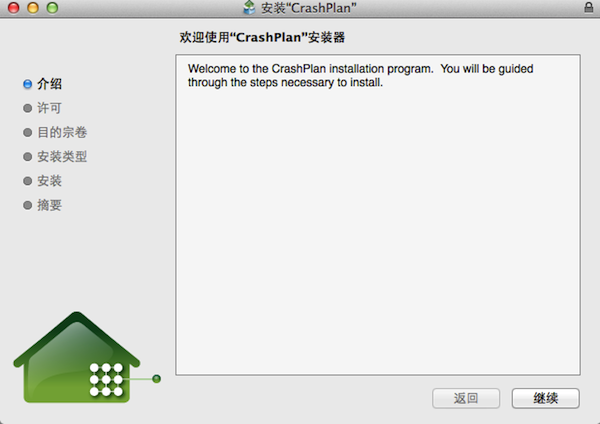Click the yellow minimize window button
Screen dimensions: 600x424
[x=33, y=8]
